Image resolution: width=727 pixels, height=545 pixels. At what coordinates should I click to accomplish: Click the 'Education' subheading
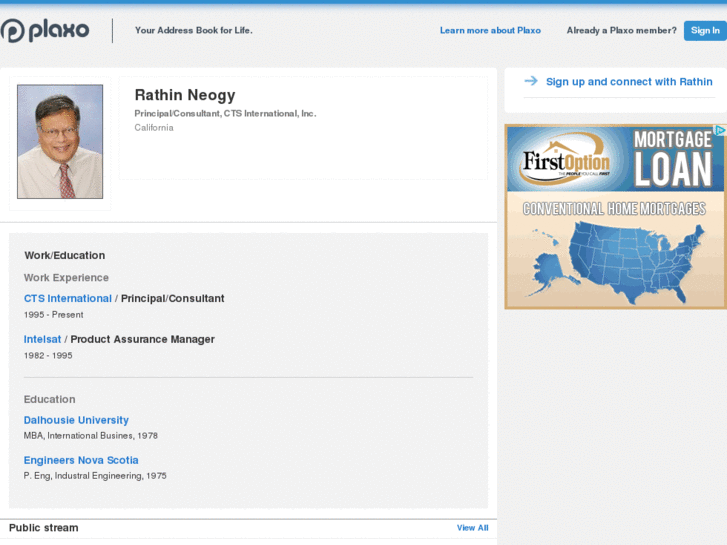pos(50,399)
